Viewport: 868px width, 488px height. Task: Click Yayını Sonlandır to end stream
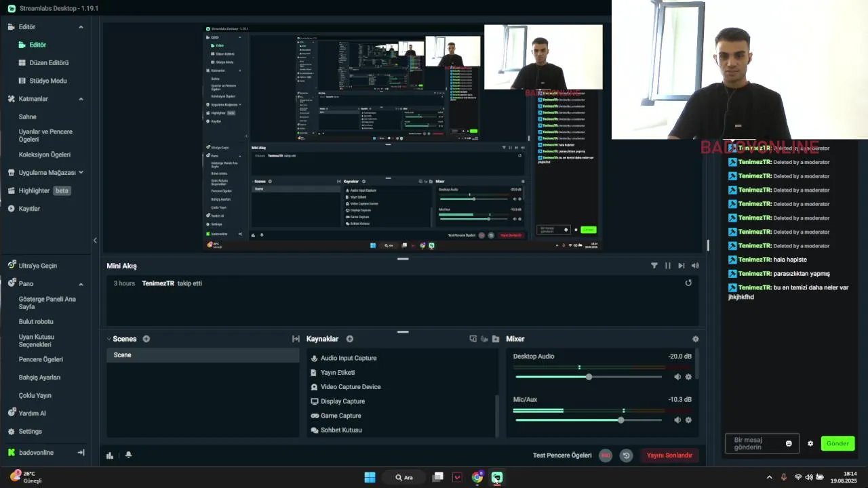point(669,455)
